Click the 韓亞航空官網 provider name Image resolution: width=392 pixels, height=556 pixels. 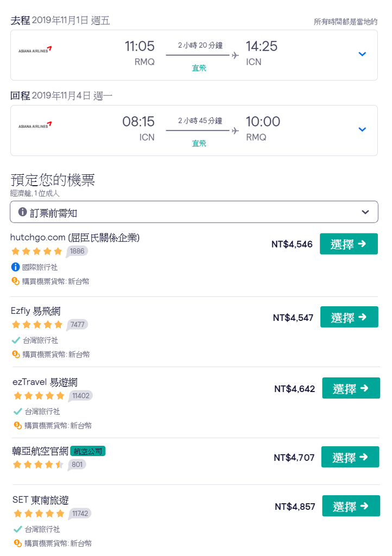pos(40,451)
